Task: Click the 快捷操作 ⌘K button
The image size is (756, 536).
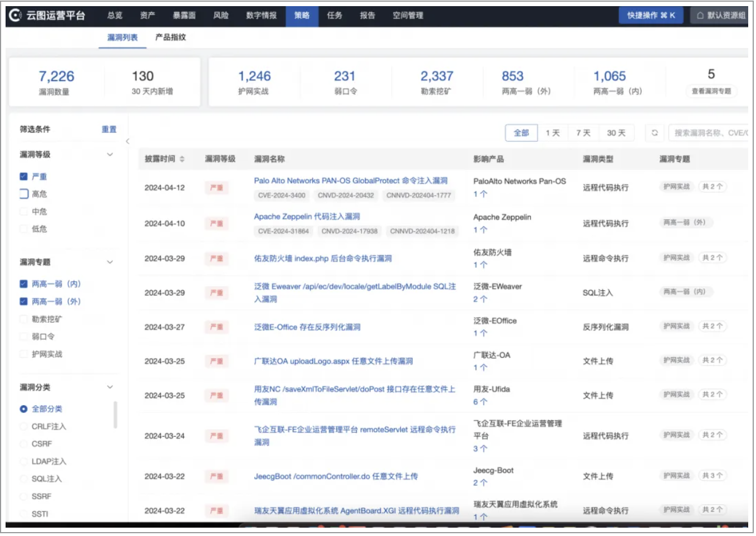Action: point(650,15)
